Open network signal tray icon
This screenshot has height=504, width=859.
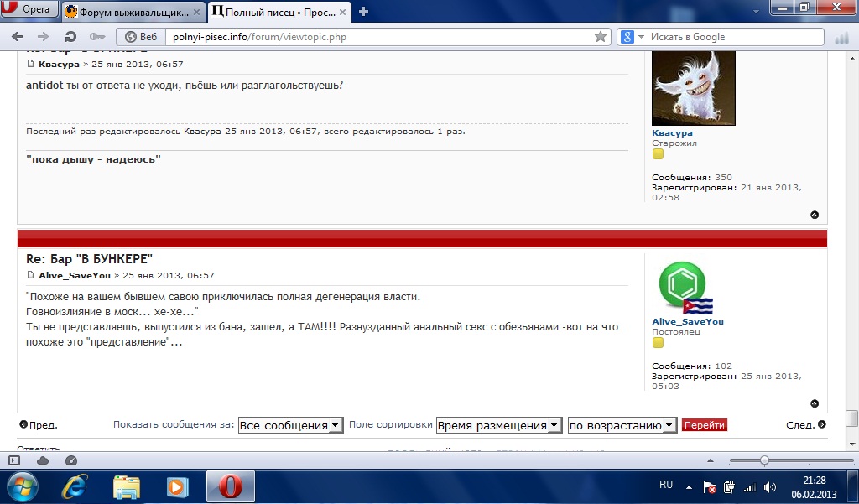coord(749,487)
